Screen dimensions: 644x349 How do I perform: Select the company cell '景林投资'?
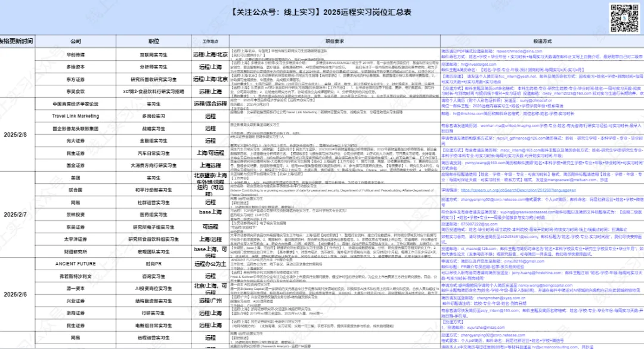pos(76,215)
